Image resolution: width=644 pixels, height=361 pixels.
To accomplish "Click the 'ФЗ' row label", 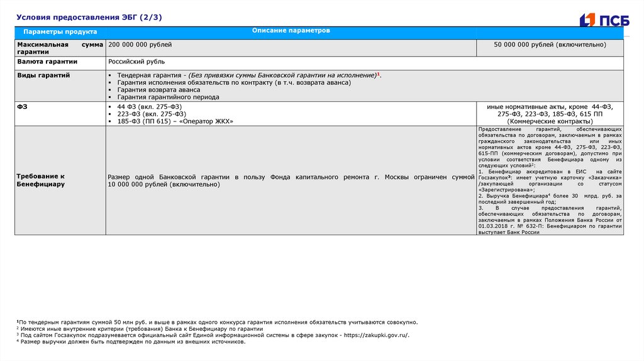I will (22, 107).
